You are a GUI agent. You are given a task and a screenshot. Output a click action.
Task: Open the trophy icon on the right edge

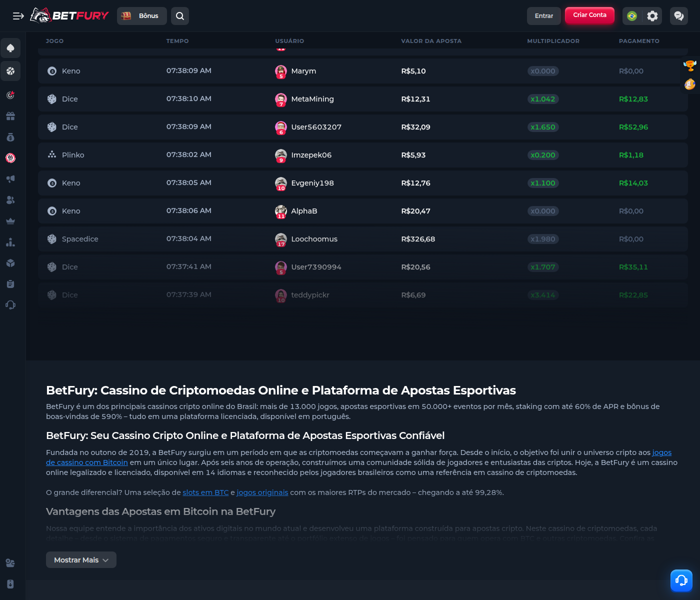tap(690, 65)
